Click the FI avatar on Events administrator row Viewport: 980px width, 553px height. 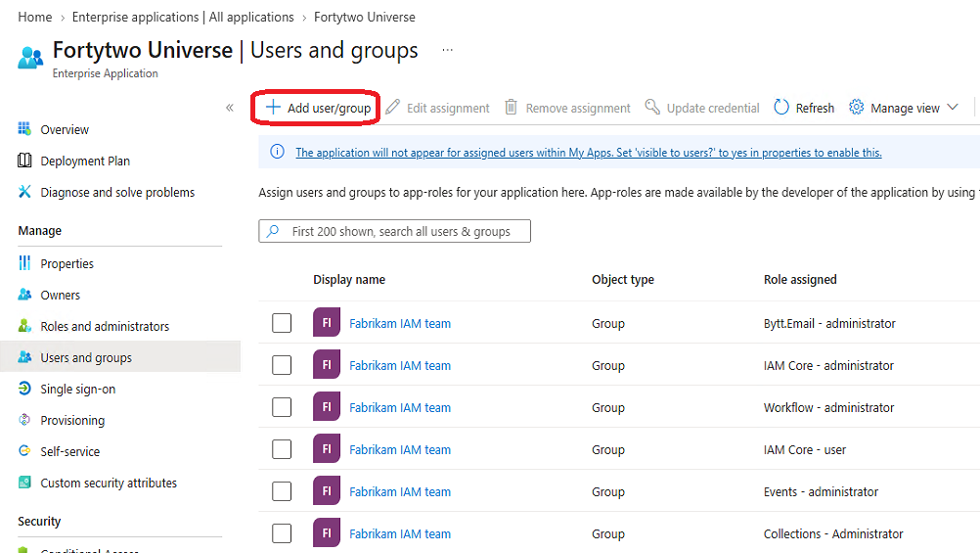point(327,491)
